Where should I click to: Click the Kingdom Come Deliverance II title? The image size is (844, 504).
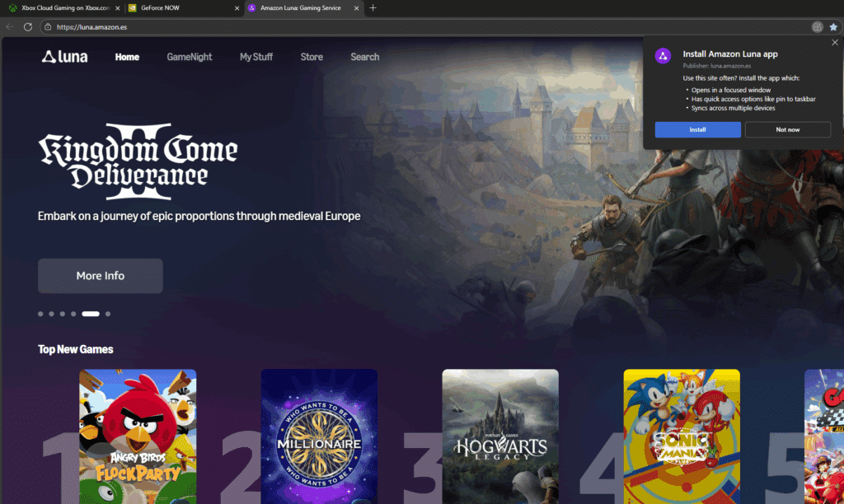[x=138, y=161]
